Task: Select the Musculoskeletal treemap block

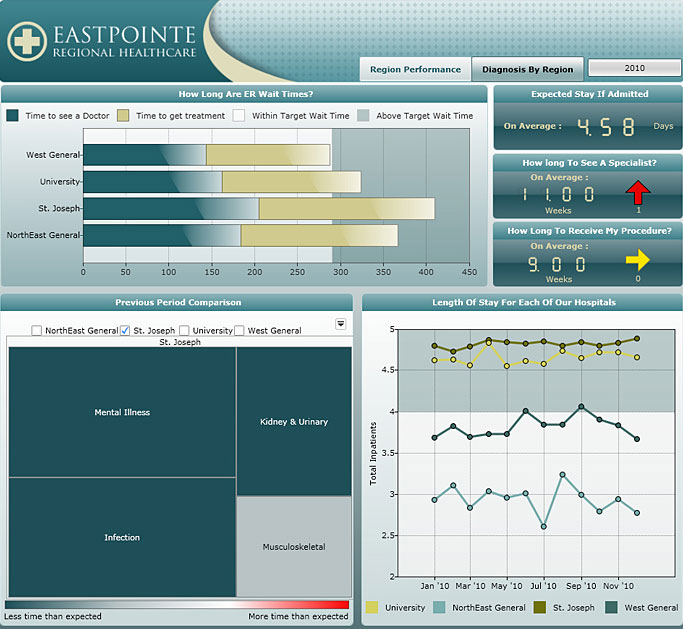Action: pos(294,546)
